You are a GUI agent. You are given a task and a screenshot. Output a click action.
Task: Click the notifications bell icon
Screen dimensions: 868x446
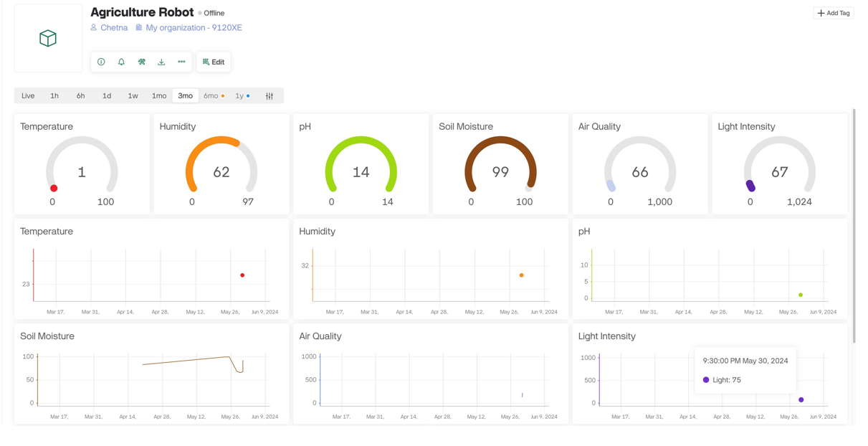click(x=121, y=62)
